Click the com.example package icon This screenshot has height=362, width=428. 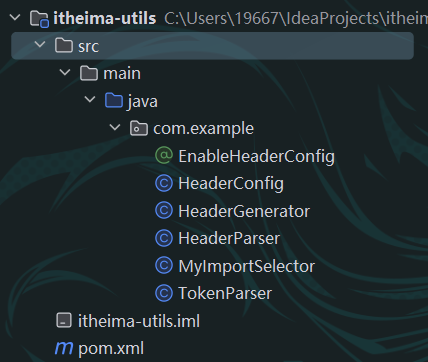[x=139, y=128]
